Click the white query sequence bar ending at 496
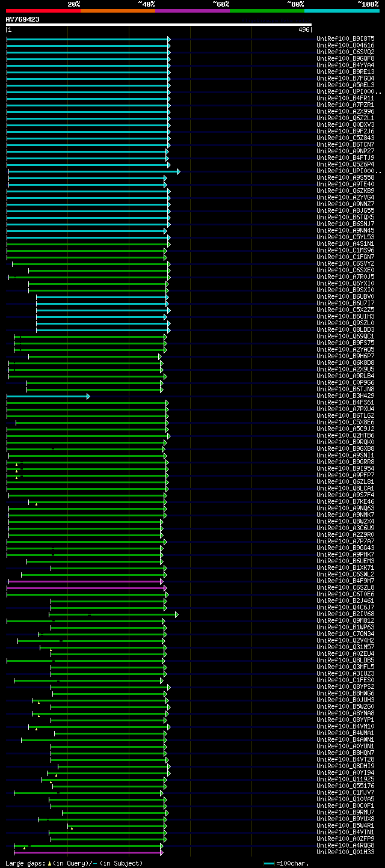 (x=159, y=25)
